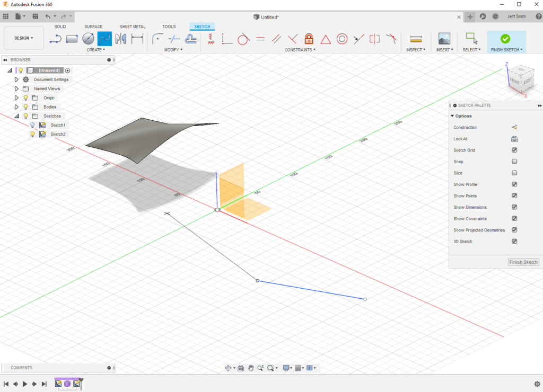
Task: Expand the Bodies folder in browser
Action: click(16, 107)
